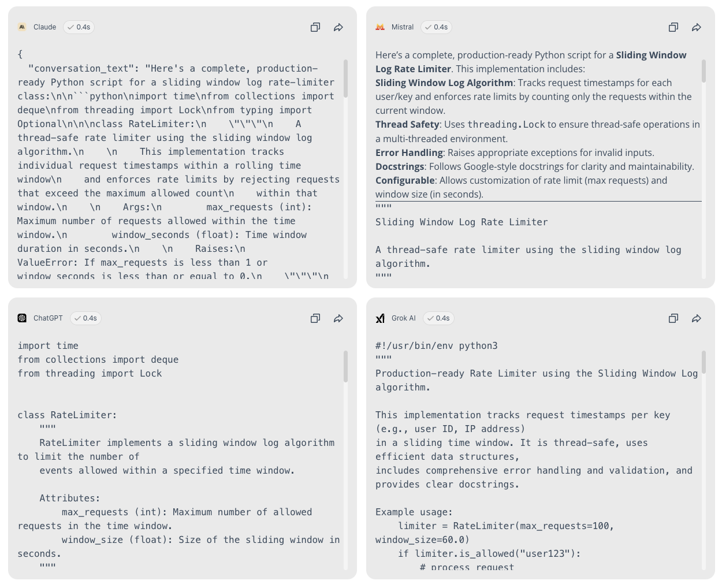This screenshot has height=588, width=722.
Task: Click 'class RateLimiter:' line in ChatGPT panel
Action: [67, 415]
